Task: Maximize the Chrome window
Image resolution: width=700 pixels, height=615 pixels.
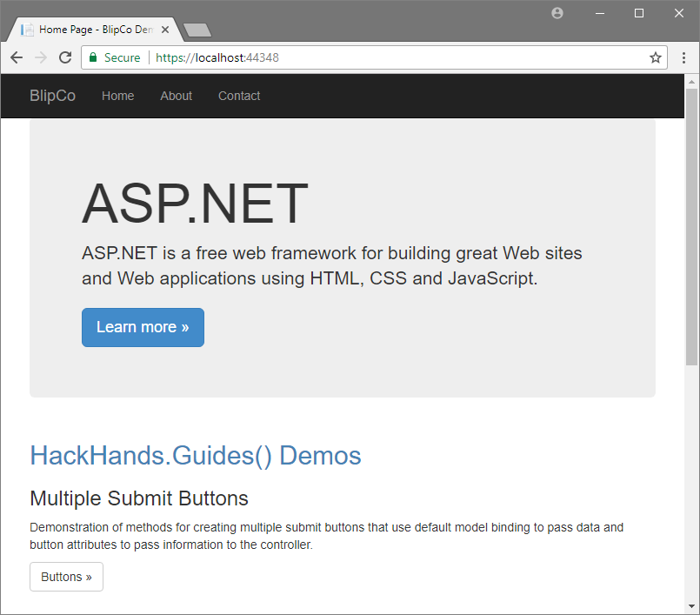Action: [639, 13]
